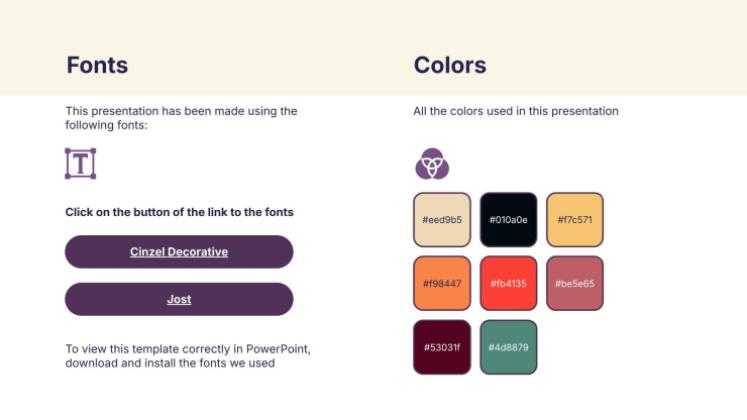
Task: Select the #53031f maroon swatch
Action: click(442, 347)
